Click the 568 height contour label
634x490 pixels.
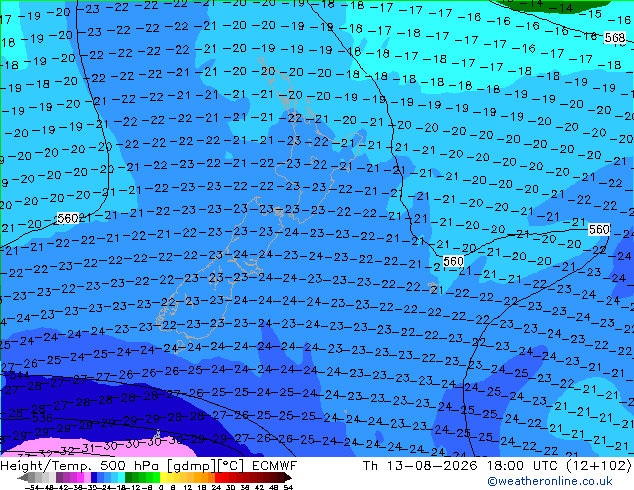coord(615,38)
